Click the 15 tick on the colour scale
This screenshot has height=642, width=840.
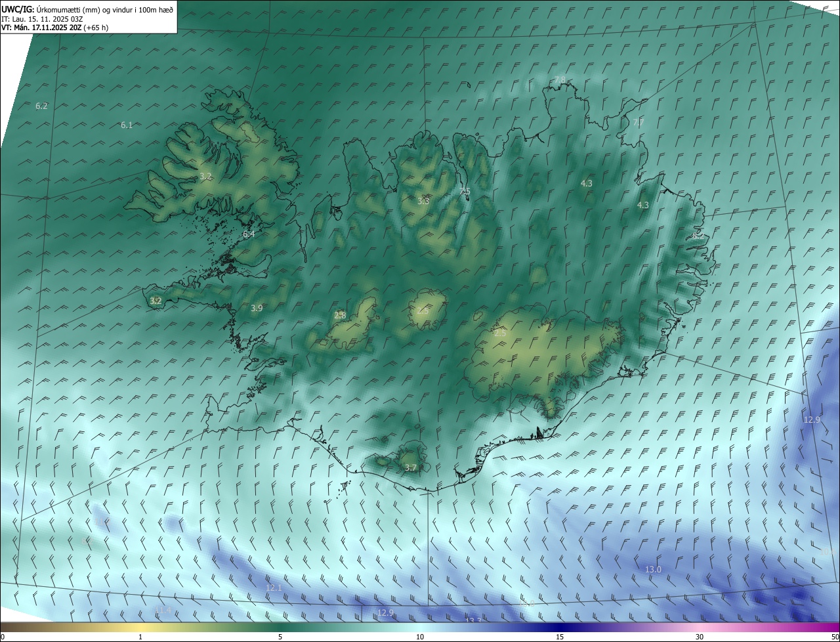(x=560, y=637)
